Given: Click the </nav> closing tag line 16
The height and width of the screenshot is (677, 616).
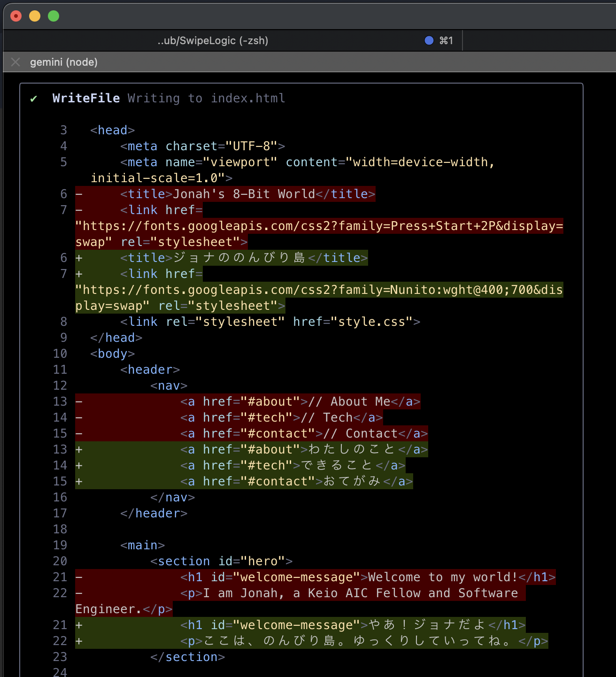Looking at the screenshot, I should coord(173,497).
